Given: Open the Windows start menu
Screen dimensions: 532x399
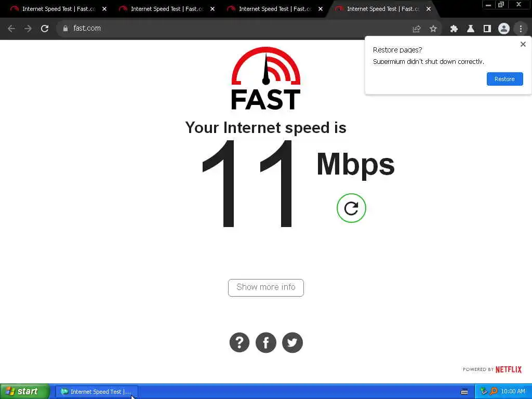Looking at the screenshot, I should click(x=24, y=391).
